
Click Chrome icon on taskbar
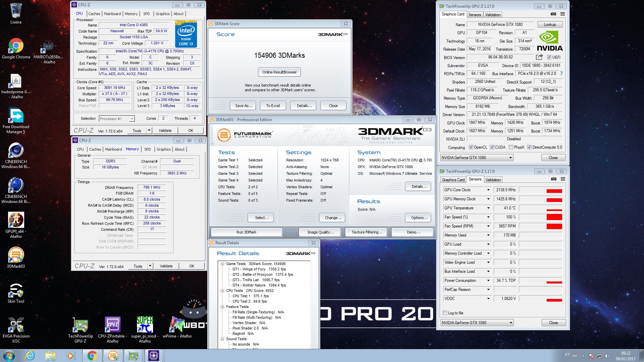tap(92, 355)
